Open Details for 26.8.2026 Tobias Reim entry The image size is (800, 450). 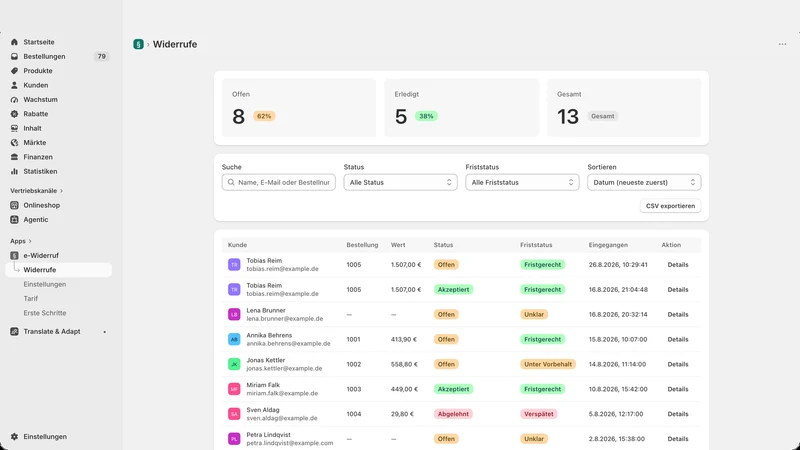[678, 264]
